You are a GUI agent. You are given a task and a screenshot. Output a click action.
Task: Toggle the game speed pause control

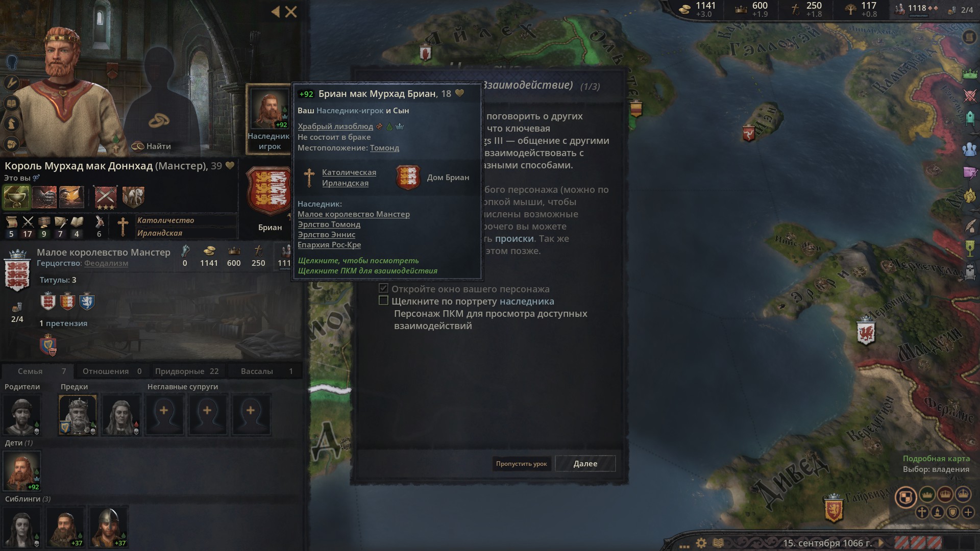[881, 543]
